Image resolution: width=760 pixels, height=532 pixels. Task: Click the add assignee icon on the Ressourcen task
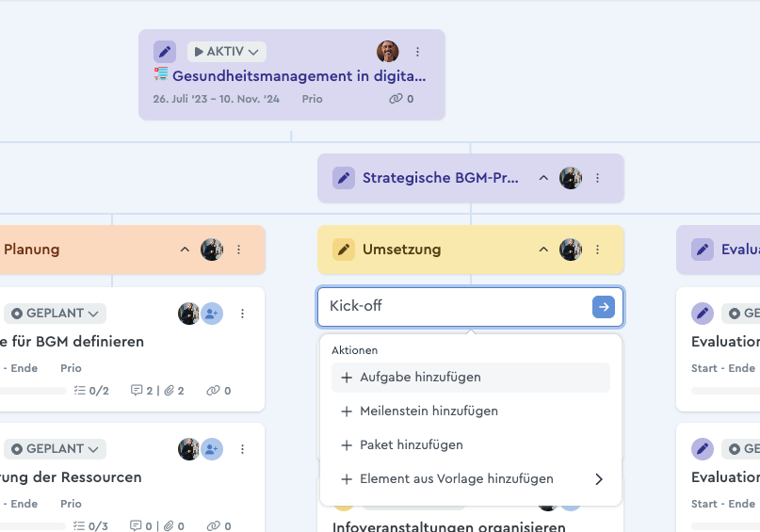[213, 449]
